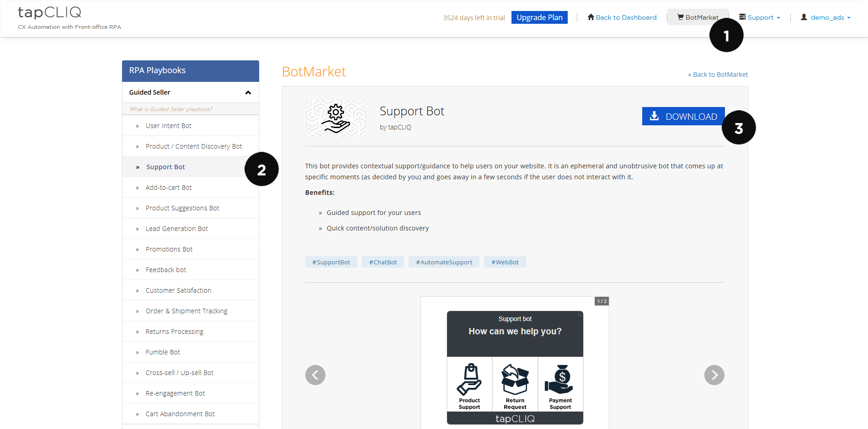
Task: Click the #SupportBot tag
Action: (x=331, y=262)
